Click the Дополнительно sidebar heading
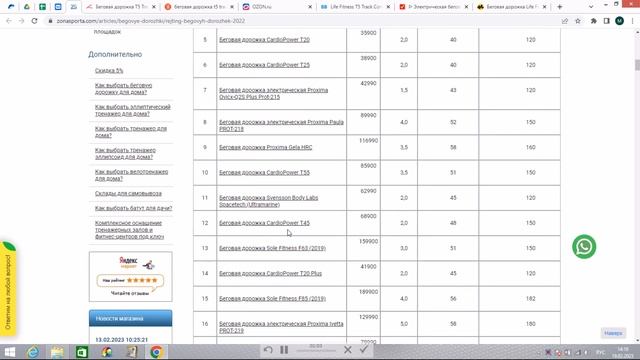The height and width of the screenshot is (360, 640). coord(115,54)
